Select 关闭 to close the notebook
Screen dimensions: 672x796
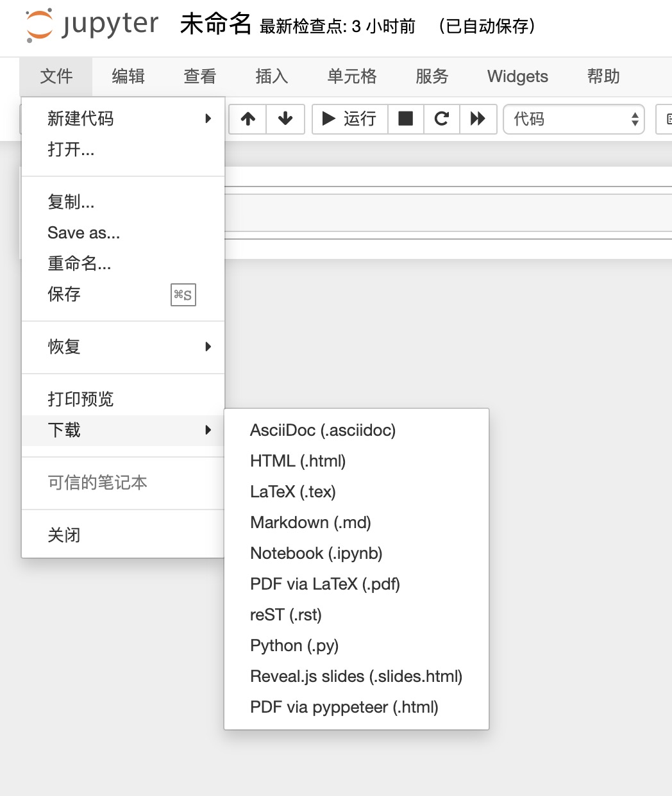coord(123,535)
